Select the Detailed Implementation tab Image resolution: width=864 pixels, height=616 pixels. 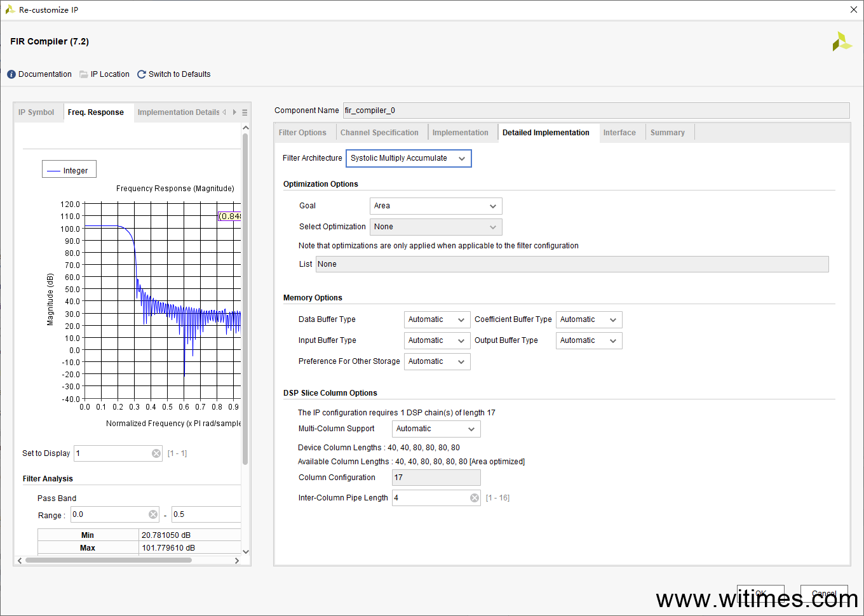click(546, 133)
